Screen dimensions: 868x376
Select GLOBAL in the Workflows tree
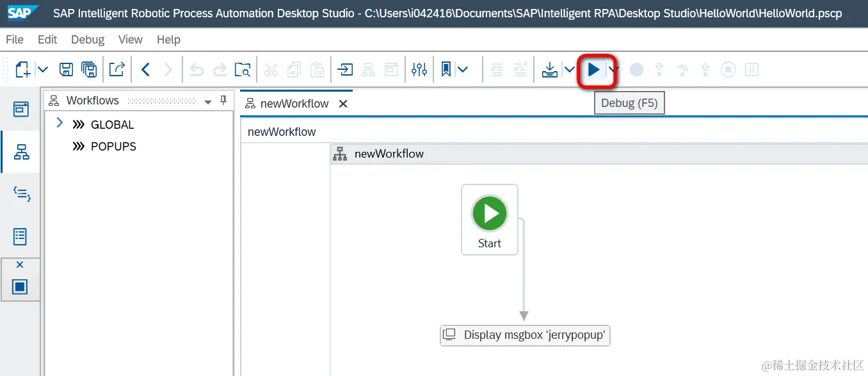coord(113,125)
